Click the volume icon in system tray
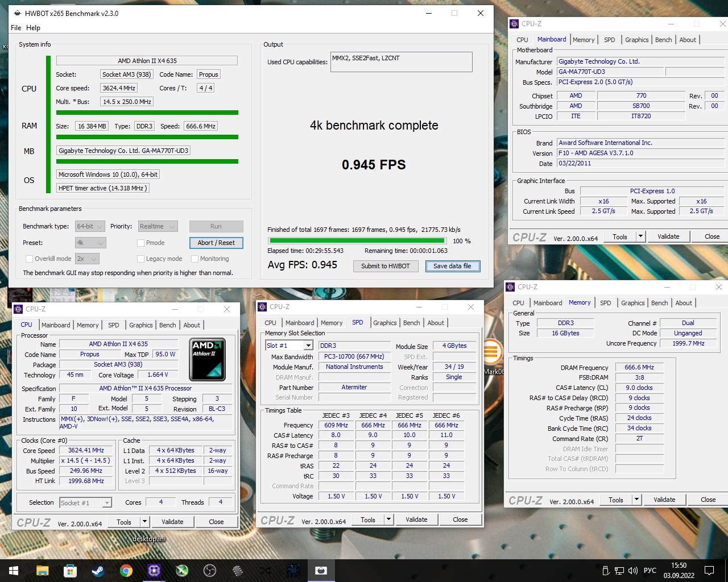Image resolution: width=728 pixels, height=582 pixels. pos(633,571)
